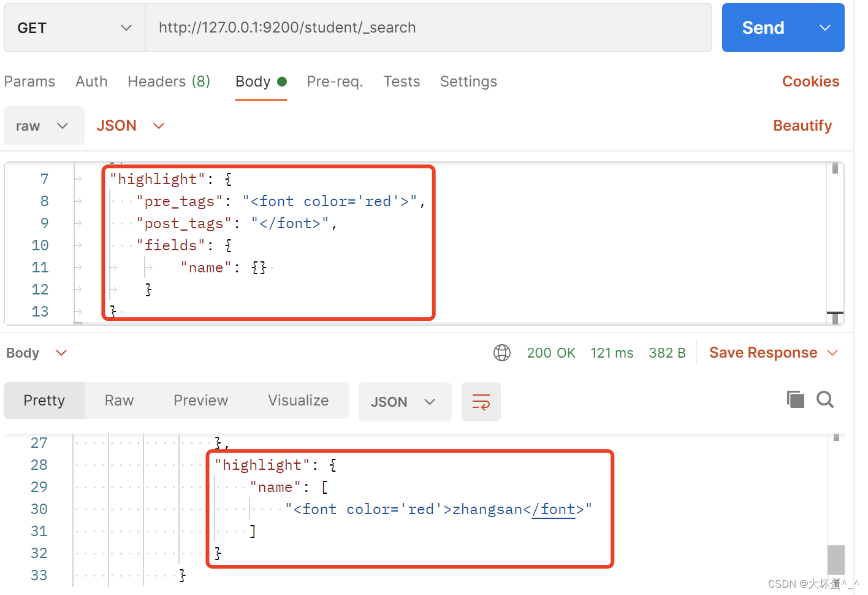Open the Headers (8) tab

(x=169, y=82)
